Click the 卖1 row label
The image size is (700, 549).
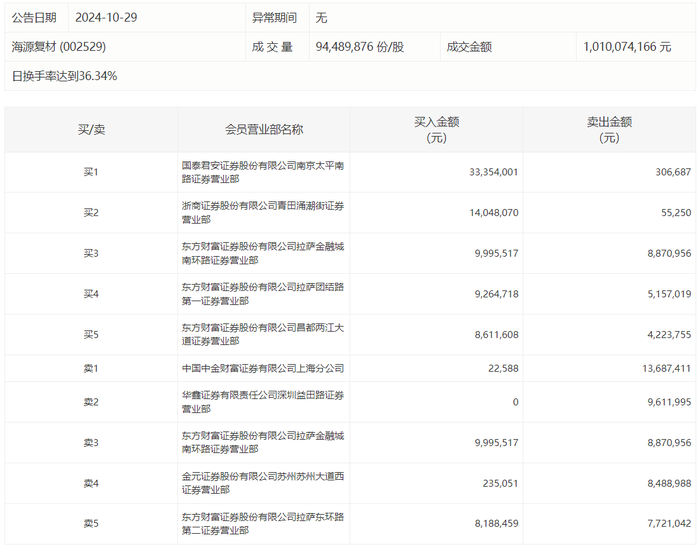point(91,368)
